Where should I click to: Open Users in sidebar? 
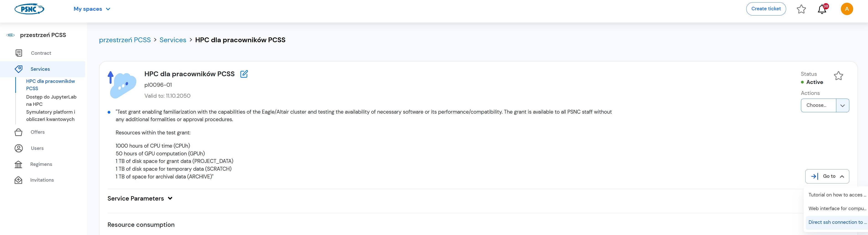tap(37, 148)
